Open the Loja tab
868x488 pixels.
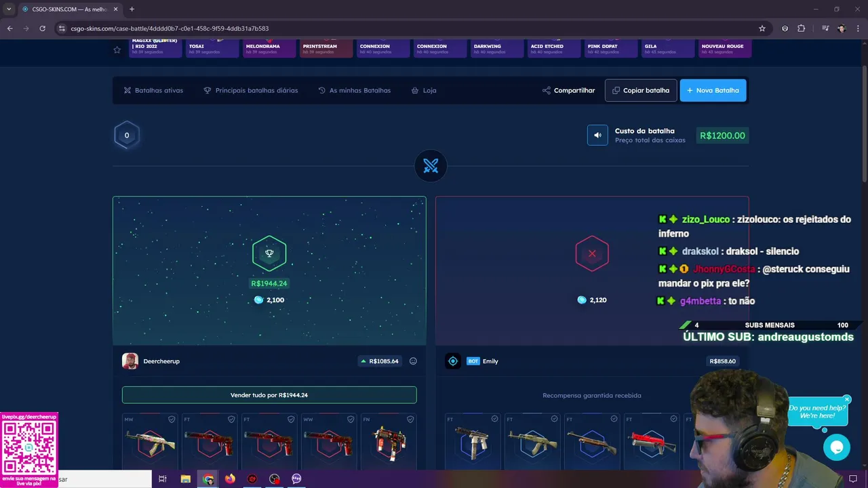tap(424, 90)
